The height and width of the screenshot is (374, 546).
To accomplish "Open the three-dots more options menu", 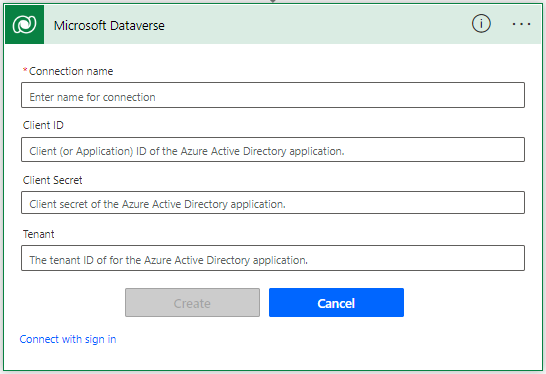I will (521, 24).
